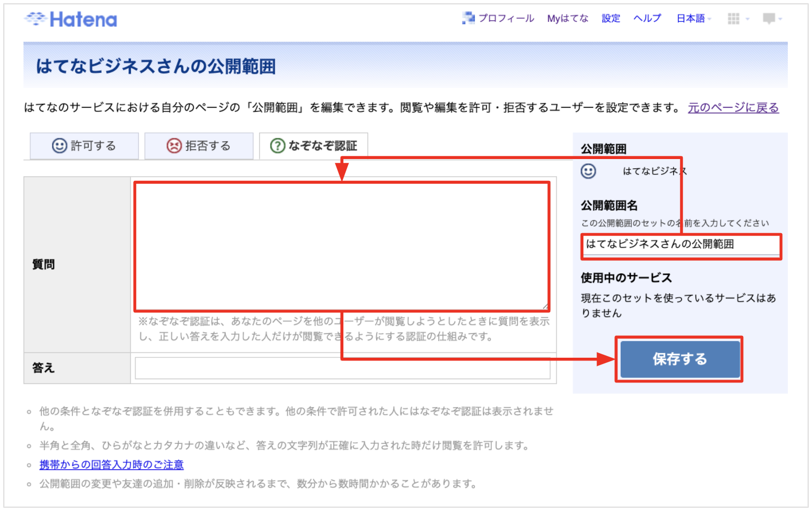
Task: Click the Hatena logo
Action: click(x=71, y=20)
